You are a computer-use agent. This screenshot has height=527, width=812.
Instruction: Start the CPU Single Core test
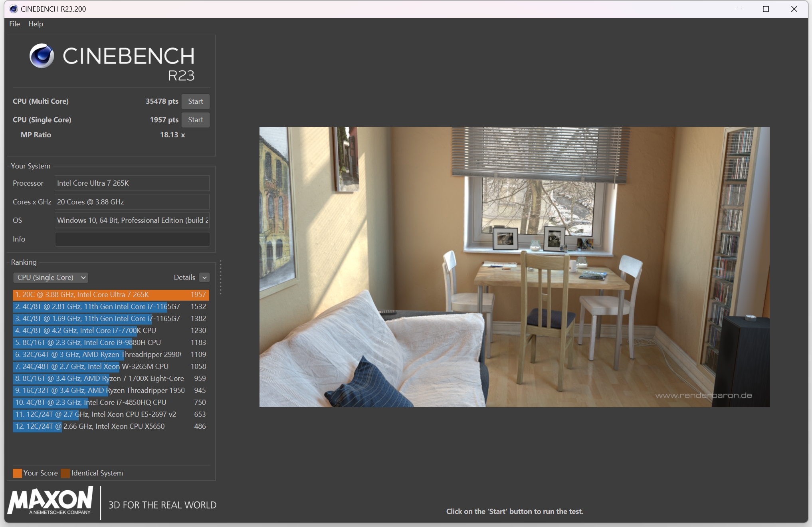point(195,120)
